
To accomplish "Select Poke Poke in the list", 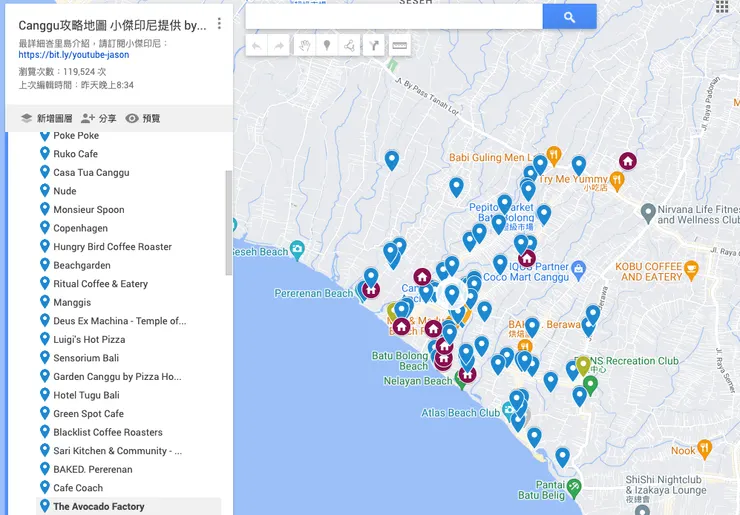I will (x=76, y=135).
